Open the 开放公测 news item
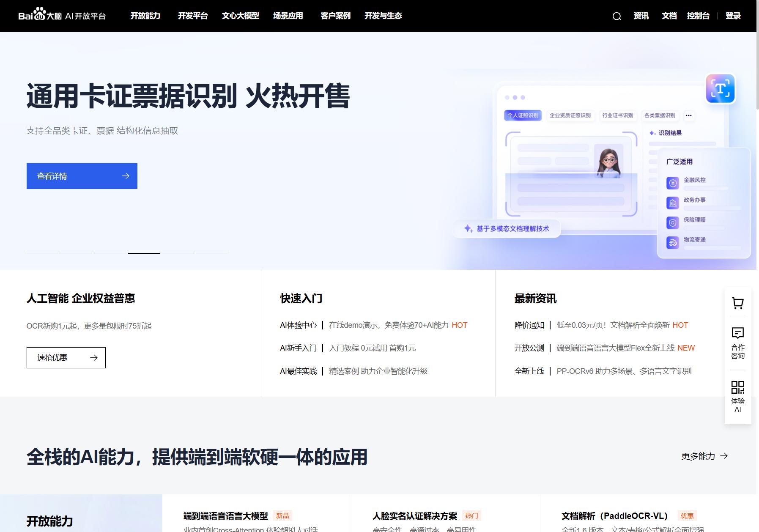This screenshot has width=759, height=532. 605,348
